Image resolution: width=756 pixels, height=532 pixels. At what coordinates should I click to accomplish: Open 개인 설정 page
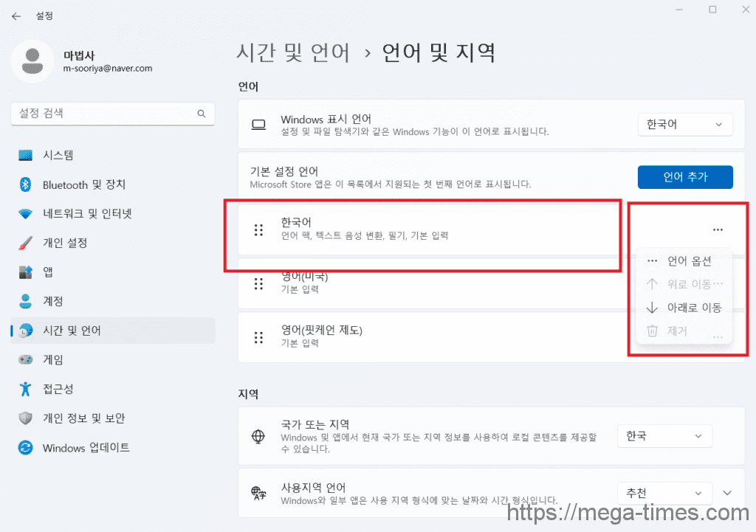[x=64, y=243]
